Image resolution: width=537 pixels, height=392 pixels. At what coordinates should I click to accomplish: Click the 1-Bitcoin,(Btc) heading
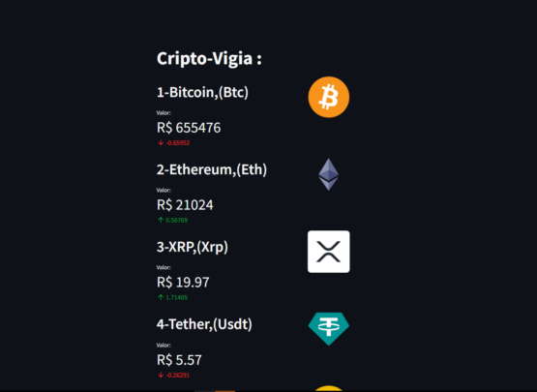point(202,93)
